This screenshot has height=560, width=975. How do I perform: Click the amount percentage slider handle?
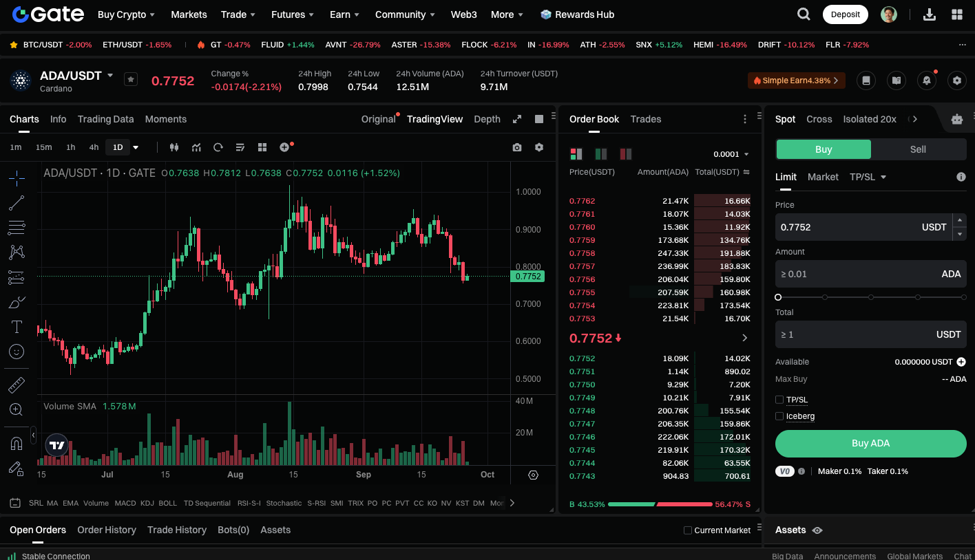tap(778, 297)
